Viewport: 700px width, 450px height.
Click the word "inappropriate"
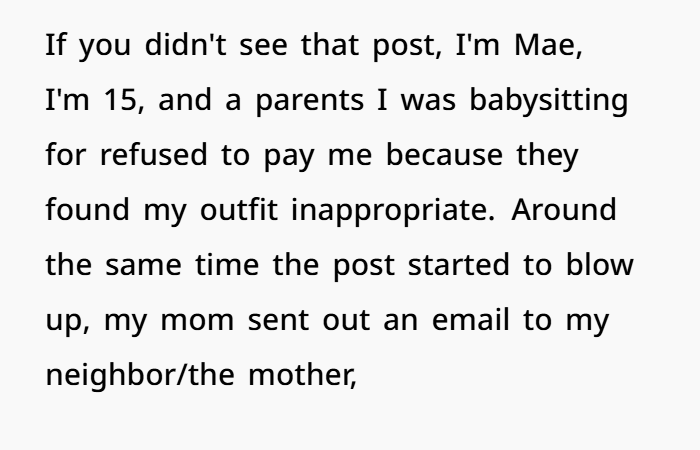point(393,210)
